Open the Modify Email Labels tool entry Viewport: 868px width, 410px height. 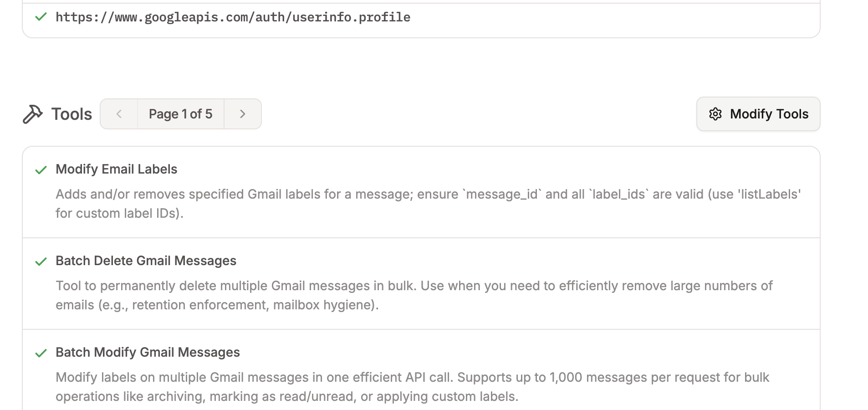[x=116, y=169]
